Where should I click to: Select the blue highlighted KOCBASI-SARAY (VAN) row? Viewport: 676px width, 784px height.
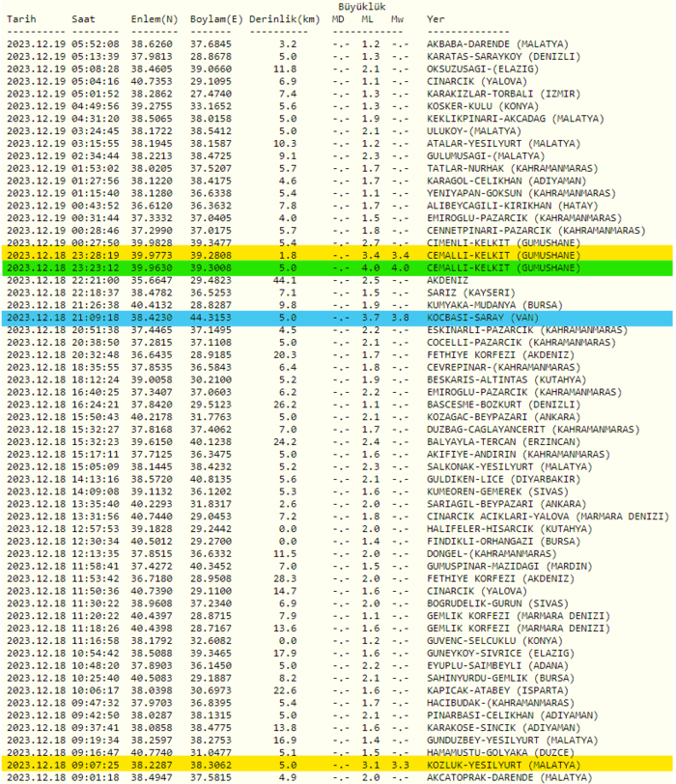point(338,317)
